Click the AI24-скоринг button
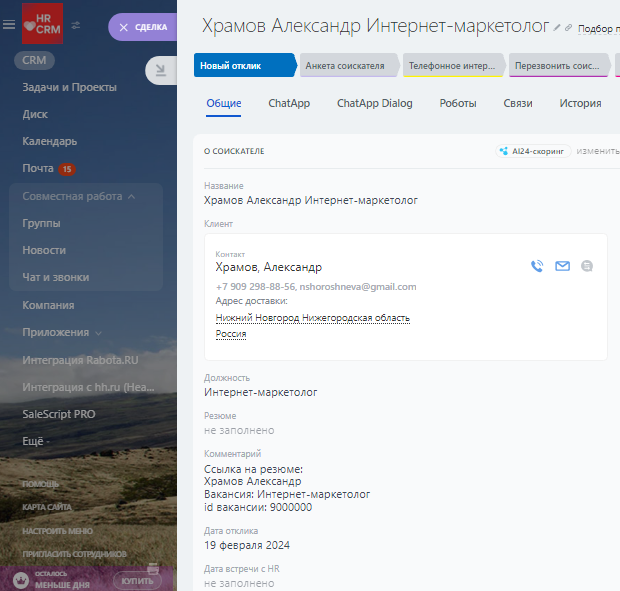Image resolution: width=620 pixels, height=591 pixels. coord(533,151)
